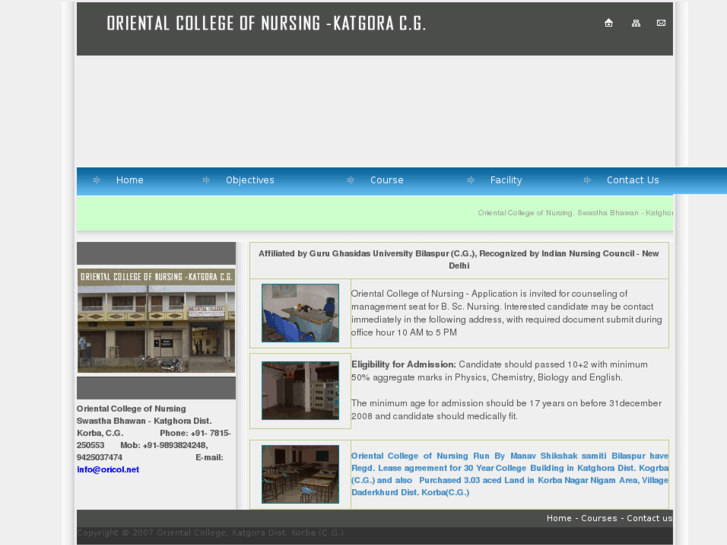
Task: Open the college building photo
Action: [x=156, y=321]
